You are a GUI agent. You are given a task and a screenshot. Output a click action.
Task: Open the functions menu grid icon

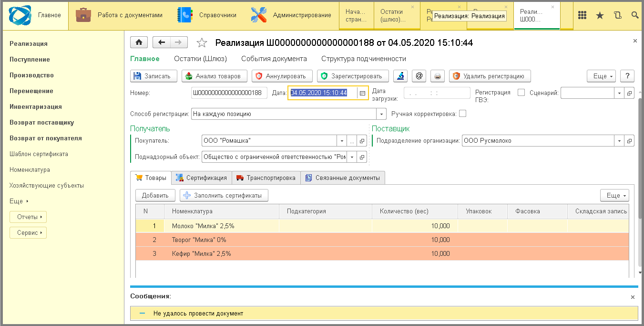point(582,15)
